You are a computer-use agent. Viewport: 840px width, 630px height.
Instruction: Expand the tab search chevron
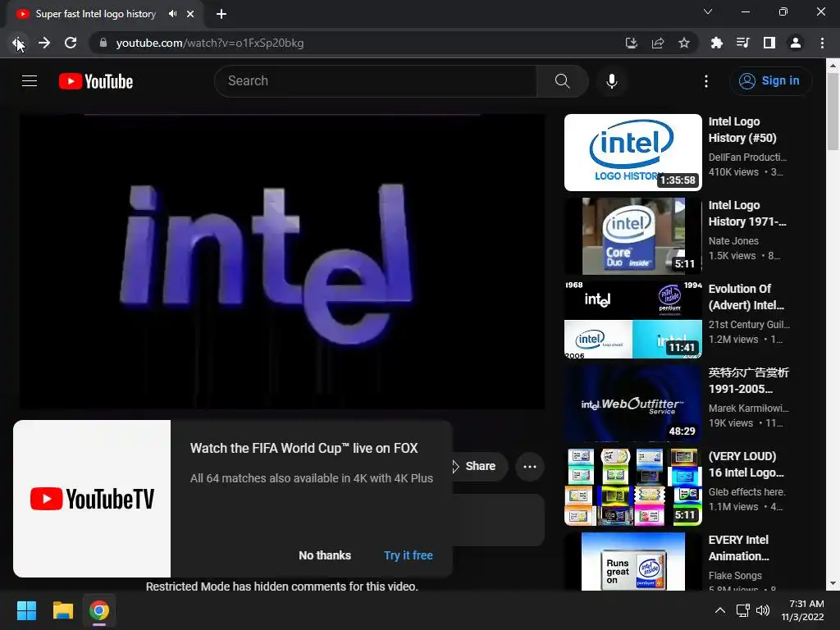[708, 11]
